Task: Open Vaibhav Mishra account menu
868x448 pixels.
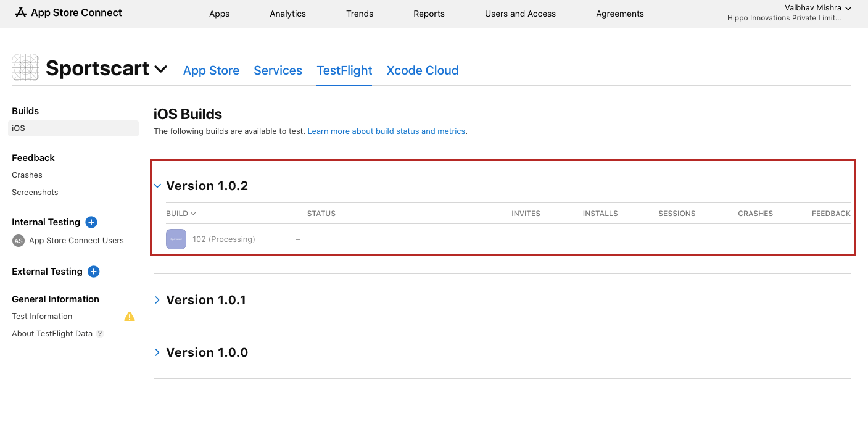Action: click(x=818, y=8)
